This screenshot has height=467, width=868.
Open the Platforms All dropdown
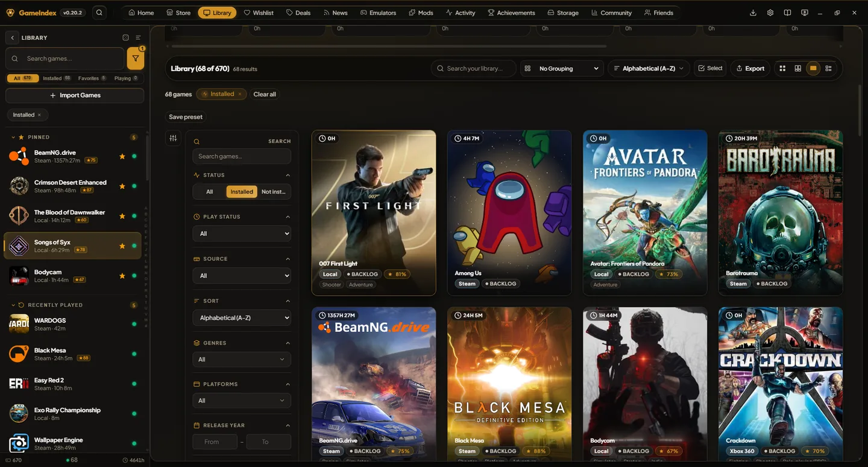point(242,401)
